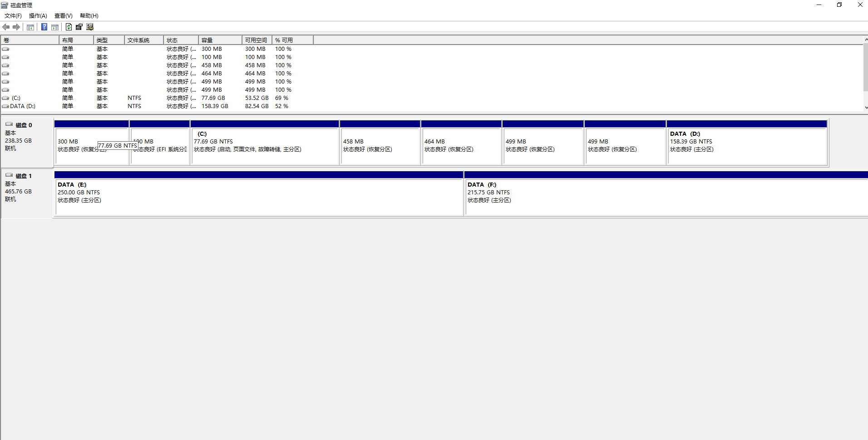Viewport: 868px width, 440px height.
Task: Select the DATA (E:) 250.00 GB partition block
Action: pos(259,197)
